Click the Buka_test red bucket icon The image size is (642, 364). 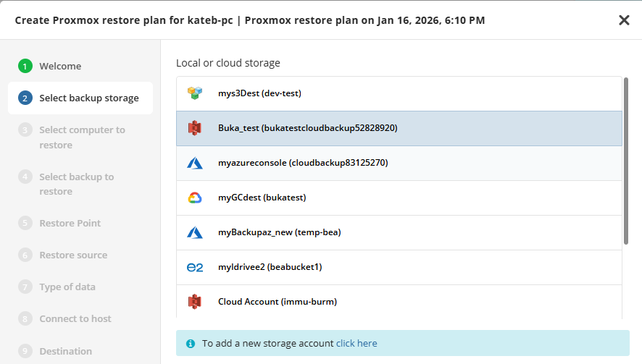click(x=194, y=128)
